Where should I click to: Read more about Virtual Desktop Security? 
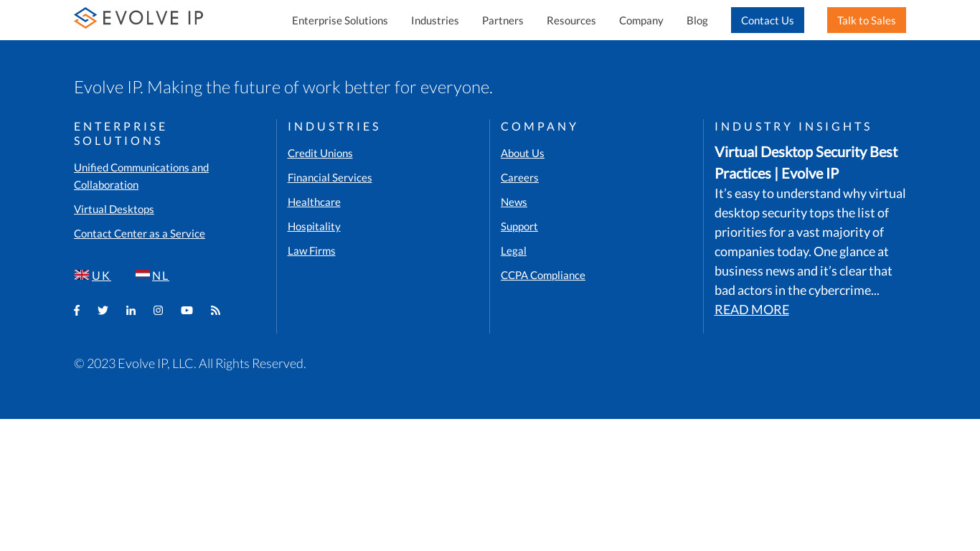point(751,310)
